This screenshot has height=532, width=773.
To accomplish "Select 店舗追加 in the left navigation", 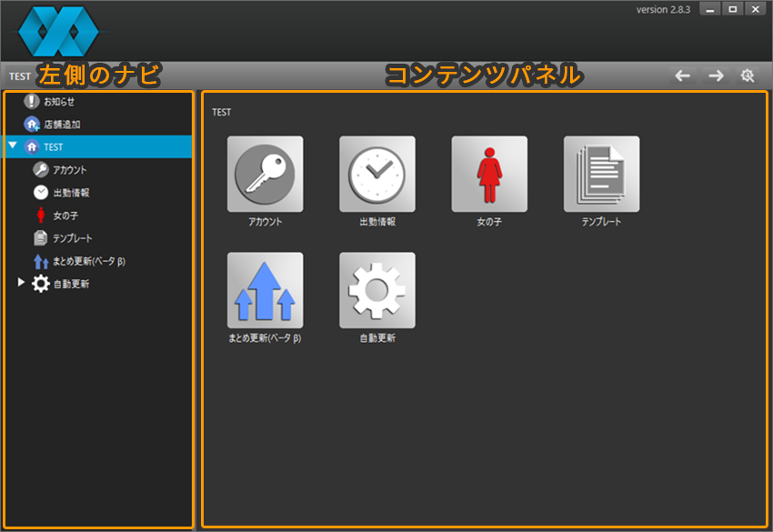I will [62, 125].
